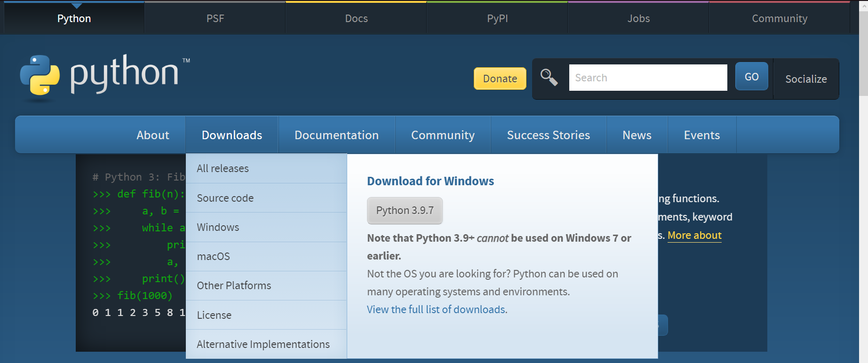The height and width of the screenshot is (363, 868).
Task: Open the Success Stories navigation item
Action: pos(548,135)
